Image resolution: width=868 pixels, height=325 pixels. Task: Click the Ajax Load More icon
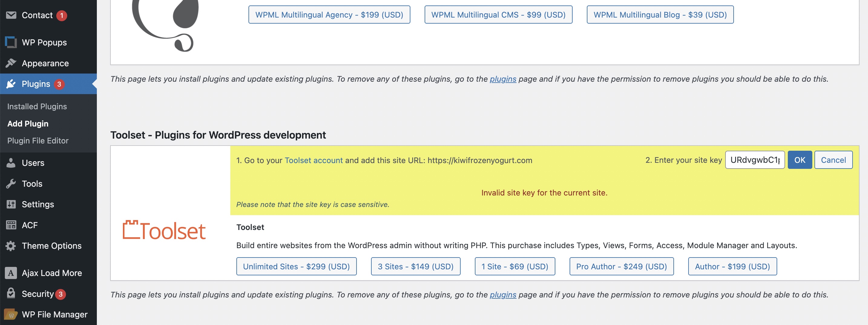pos(11,273)
